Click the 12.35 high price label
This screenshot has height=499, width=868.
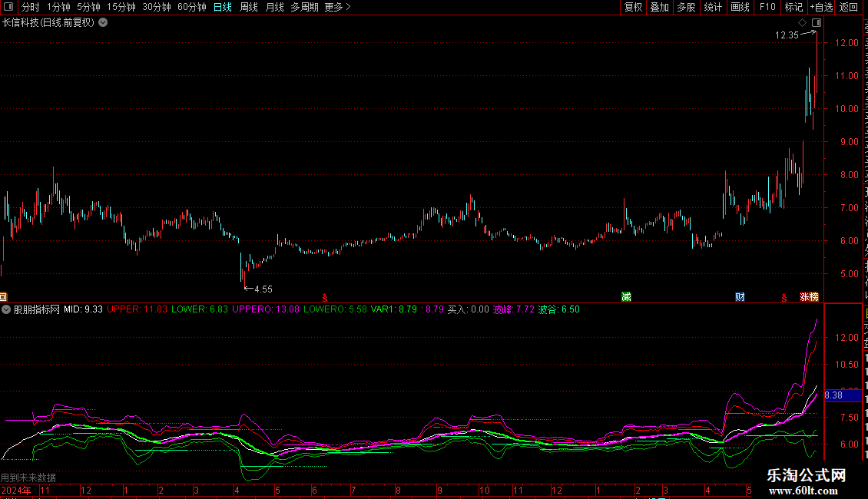pos(787,35)
